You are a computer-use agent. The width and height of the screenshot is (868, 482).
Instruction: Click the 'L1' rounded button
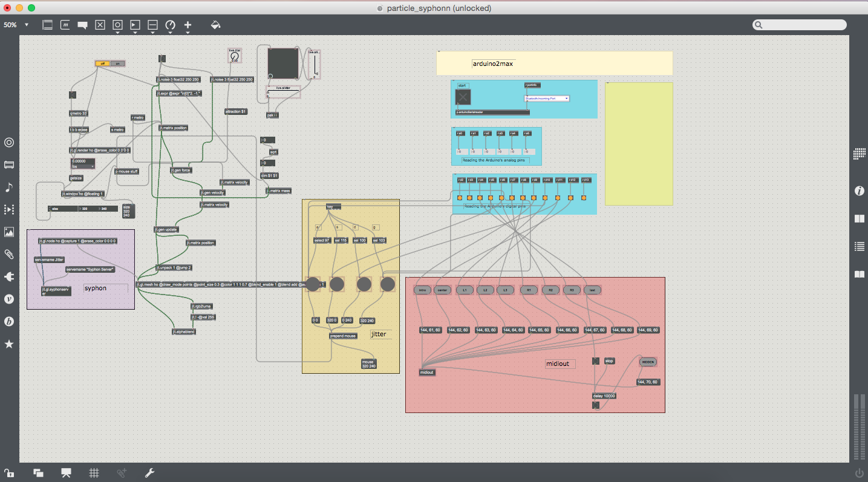(465, 290)
